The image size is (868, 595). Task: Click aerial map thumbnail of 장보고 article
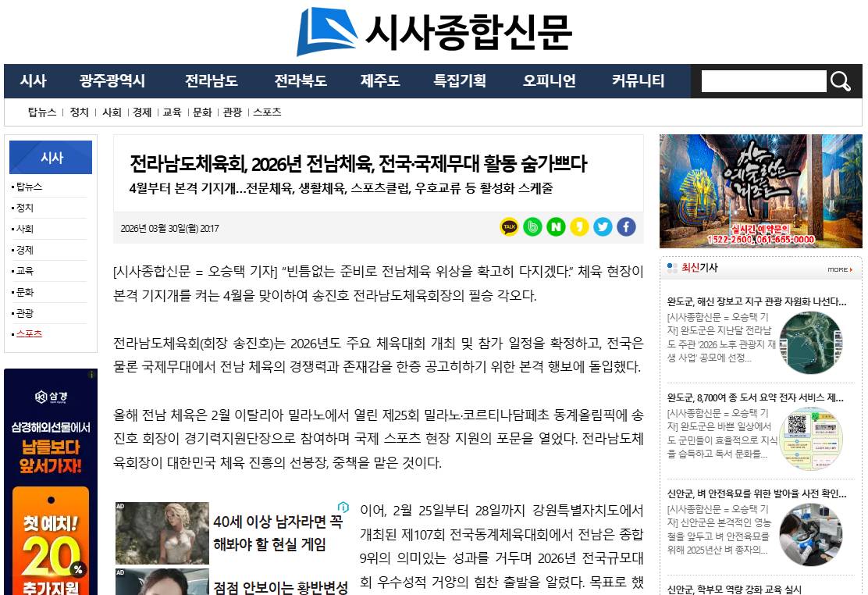pos(811,343)
